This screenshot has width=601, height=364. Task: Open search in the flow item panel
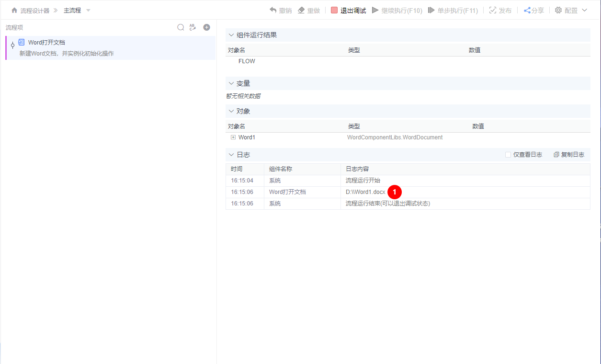181,27
